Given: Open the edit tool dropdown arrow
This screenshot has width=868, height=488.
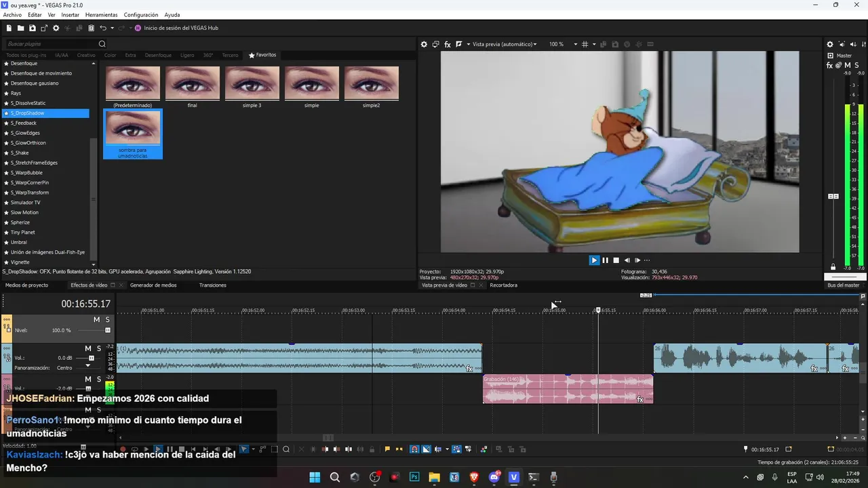Looking at the screenshot, I should coord(253,449).
